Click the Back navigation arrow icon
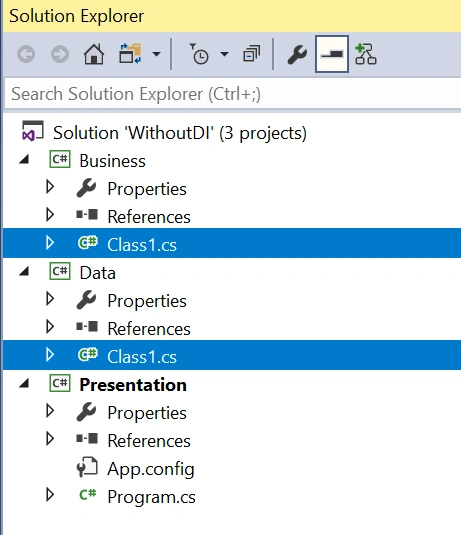461x535 pixels. [x=26, y=54]
